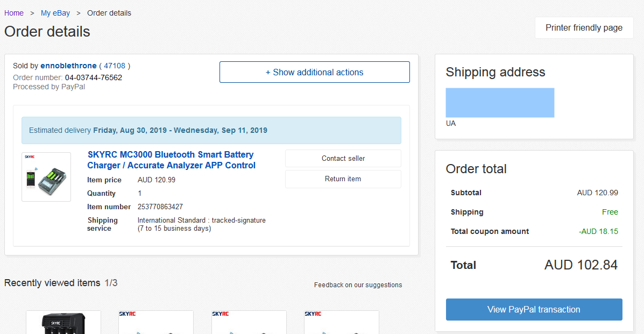Viewport: 644px width, 334px height.
Task: Click the Printer friendly page button
Action: tap(584, 28)
